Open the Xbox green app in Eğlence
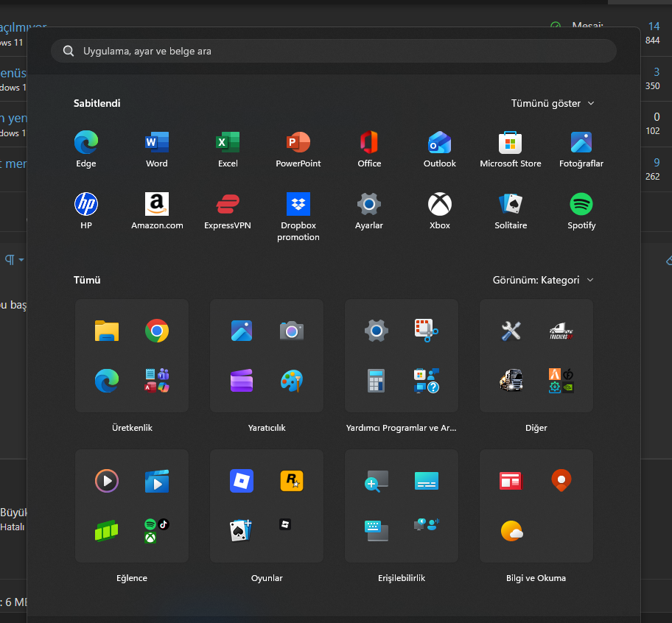 pos(150,538)
